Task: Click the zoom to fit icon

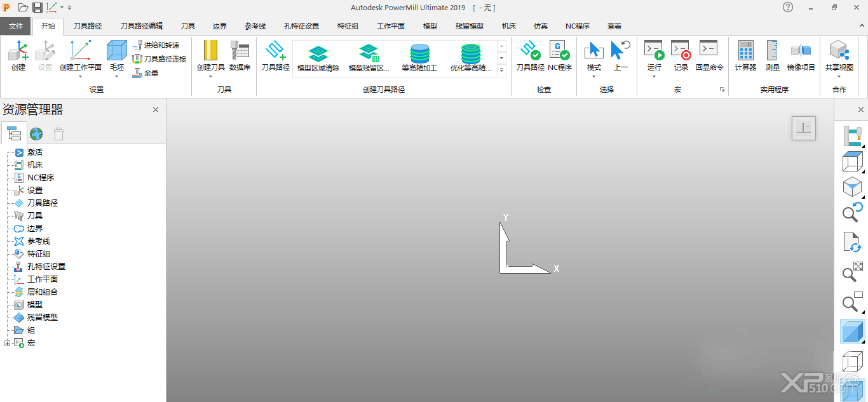Action: tap(851, 272)
